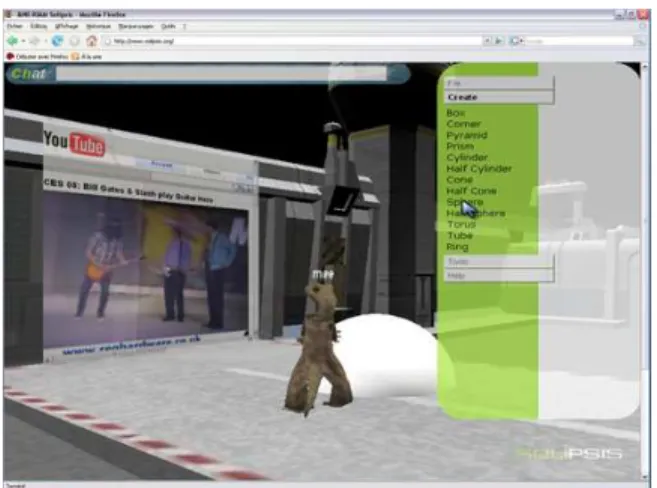Click the browser search field
This screenshot has width=657, height=488.
[x=578, y=41]
